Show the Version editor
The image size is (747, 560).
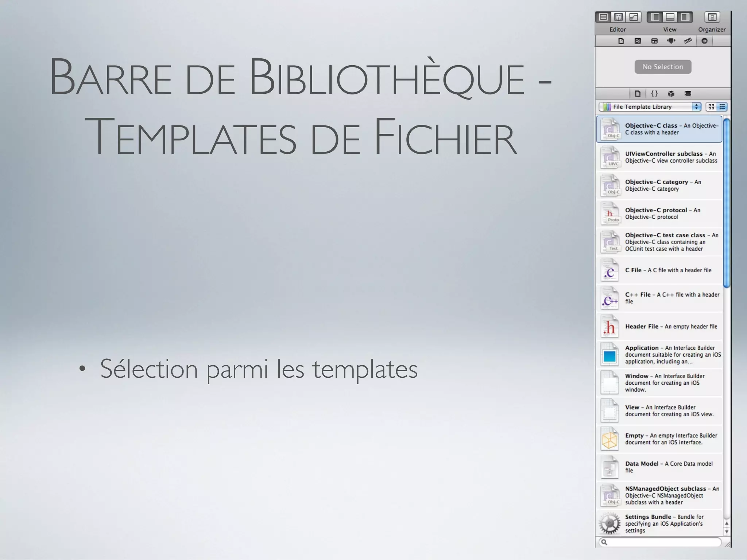(634, 17)
